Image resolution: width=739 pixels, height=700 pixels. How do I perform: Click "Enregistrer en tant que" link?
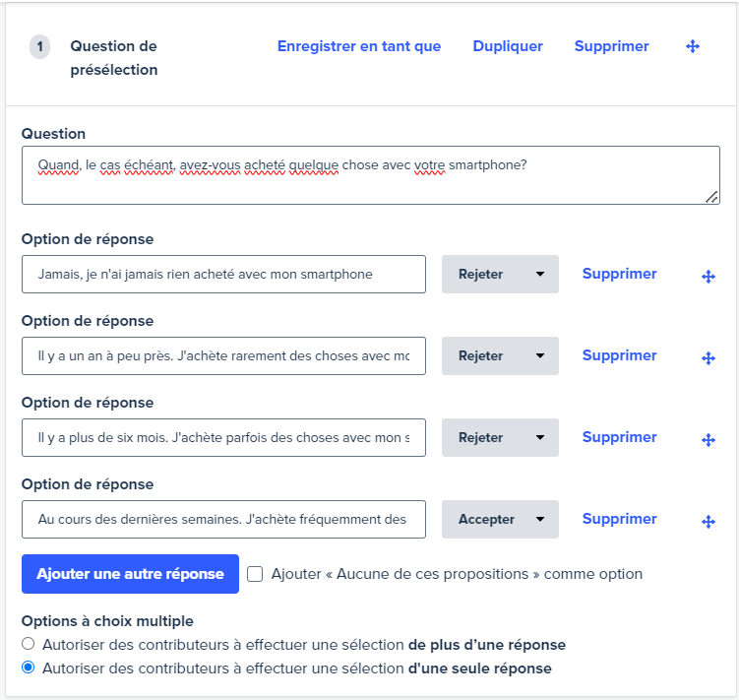click(359, 46)
